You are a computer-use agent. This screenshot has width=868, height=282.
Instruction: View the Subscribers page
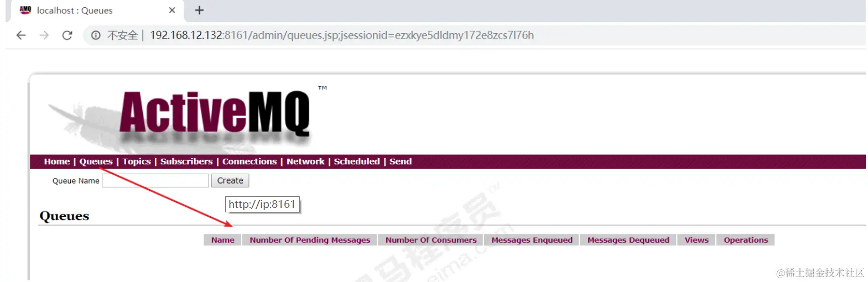[186, 161]
